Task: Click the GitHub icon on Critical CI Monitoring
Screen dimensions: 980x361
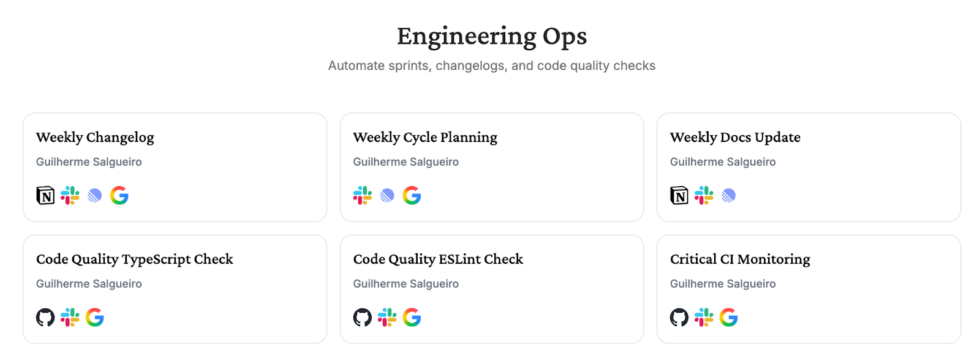Action: [x=679, y=318]
